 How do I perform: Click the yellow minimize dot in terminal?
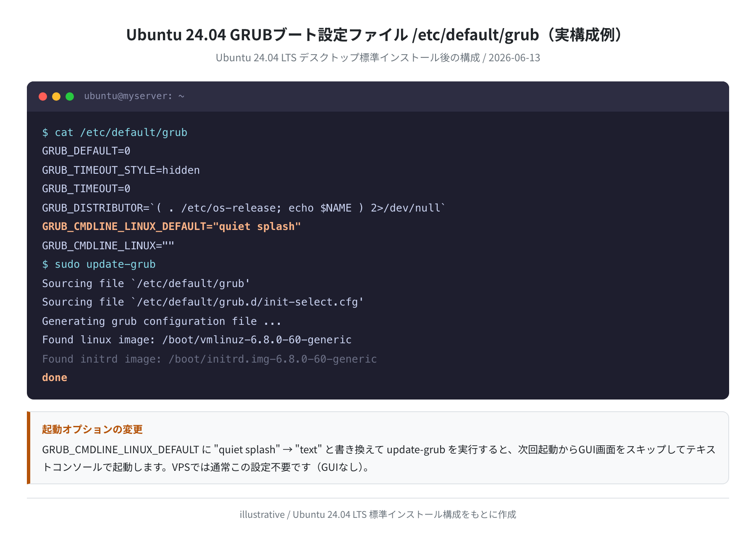(56, 97)
